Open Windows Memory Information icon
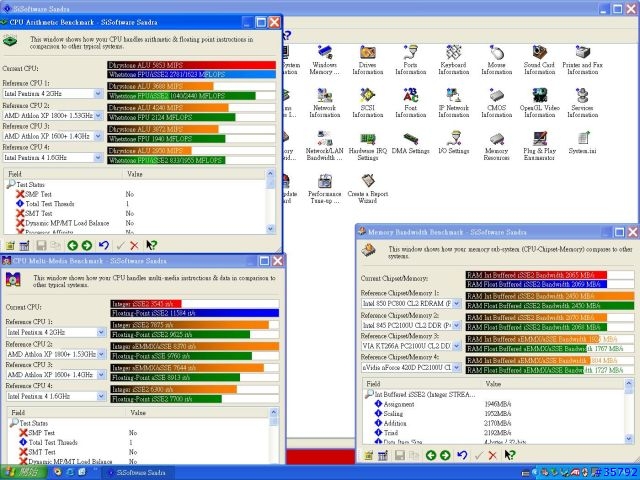 324,60
